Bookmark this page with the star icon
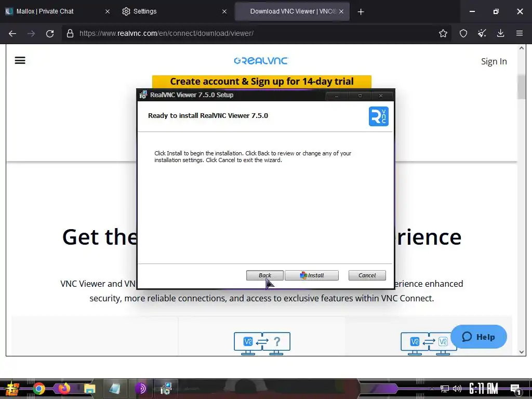532x399 pixels. pos(443,33)
